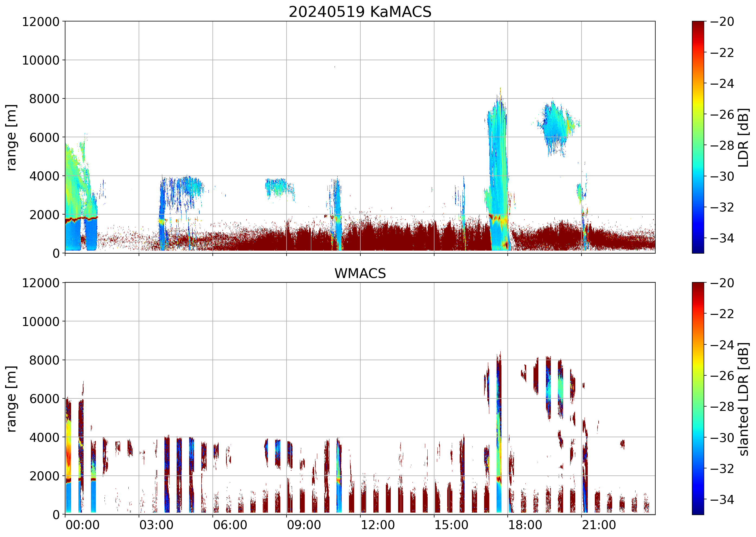Click the −20 tick on the top colorbar
The height and width of the screenshot is (537, 756).
coord(722,22)
